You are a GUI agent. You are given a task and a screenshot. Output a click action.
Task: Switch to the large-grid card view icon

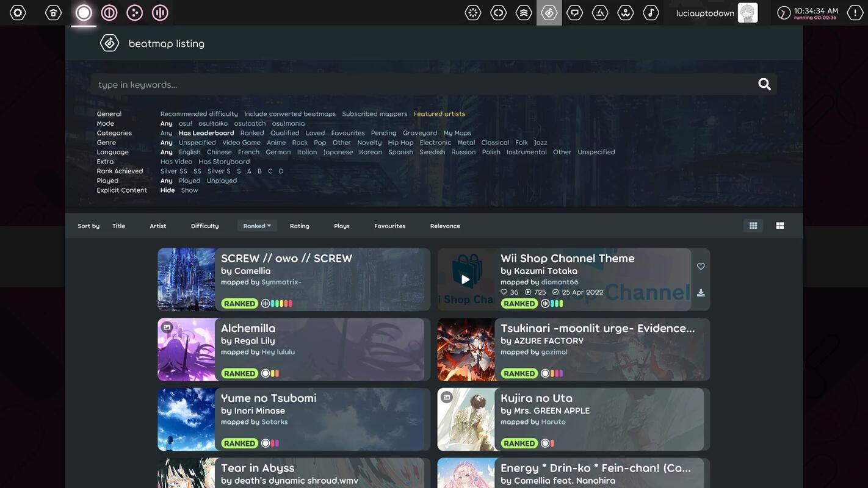780,226
